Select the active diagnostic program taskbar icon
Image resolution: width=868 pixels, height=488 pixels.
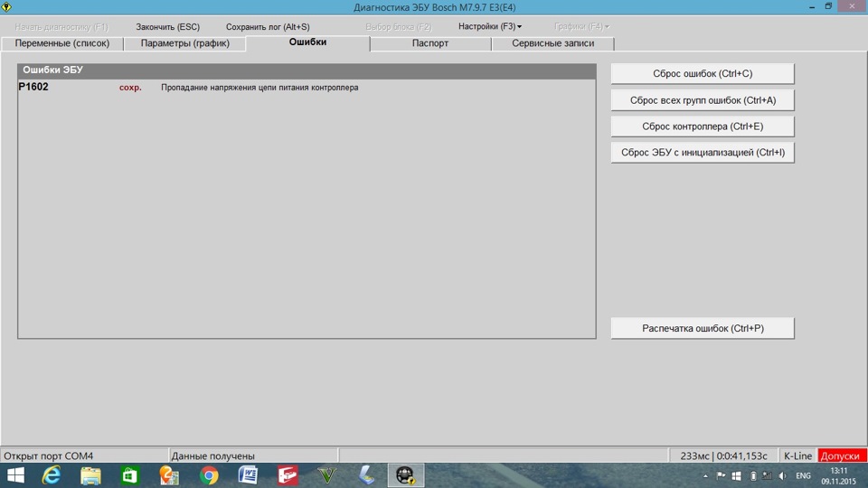[406, 475]
